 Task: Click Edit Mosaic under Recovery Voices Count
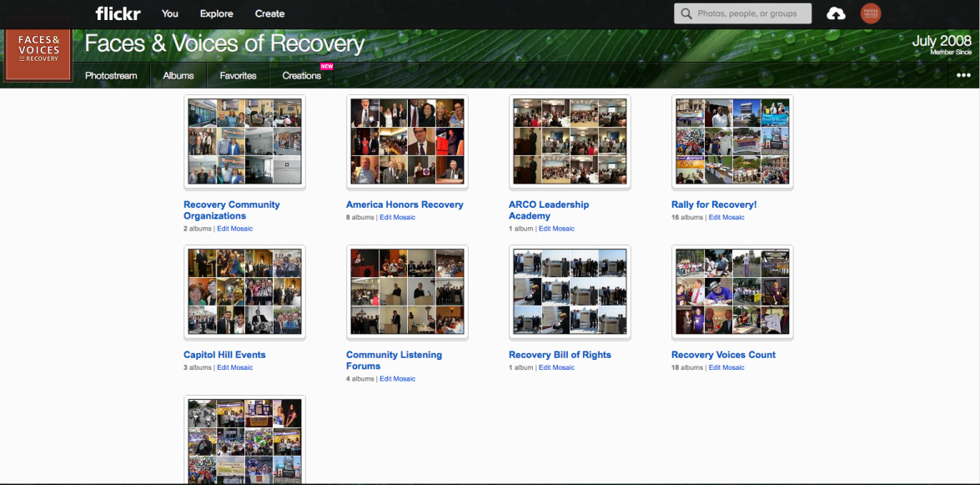(x=726, y=367)
